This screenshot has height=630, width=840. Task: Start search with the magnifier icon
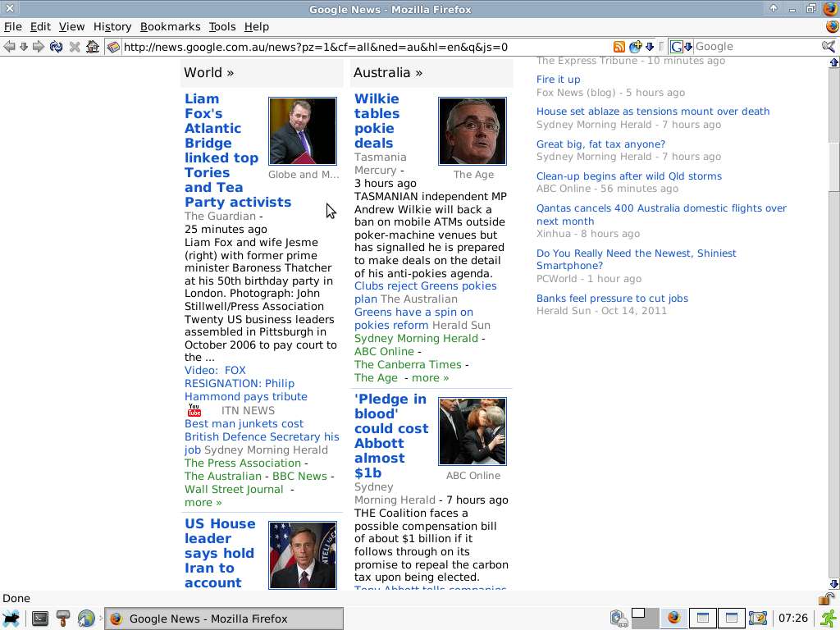pyautogui.click(x=829, y=47)
